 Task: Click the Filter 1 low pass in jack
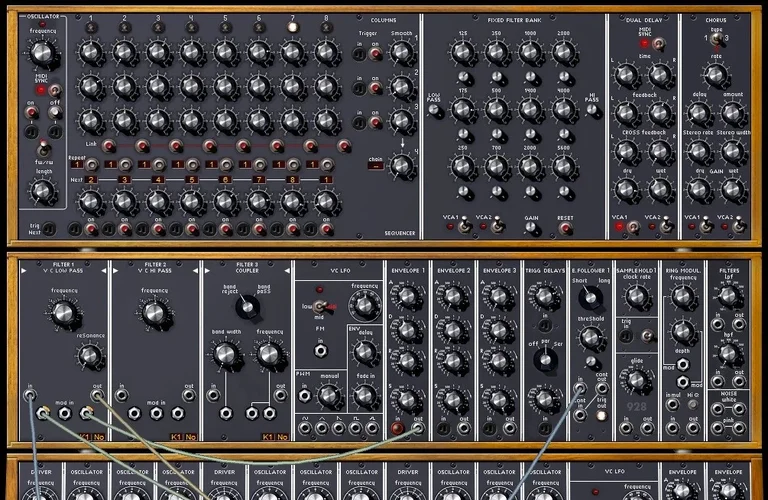pos(29,395)
